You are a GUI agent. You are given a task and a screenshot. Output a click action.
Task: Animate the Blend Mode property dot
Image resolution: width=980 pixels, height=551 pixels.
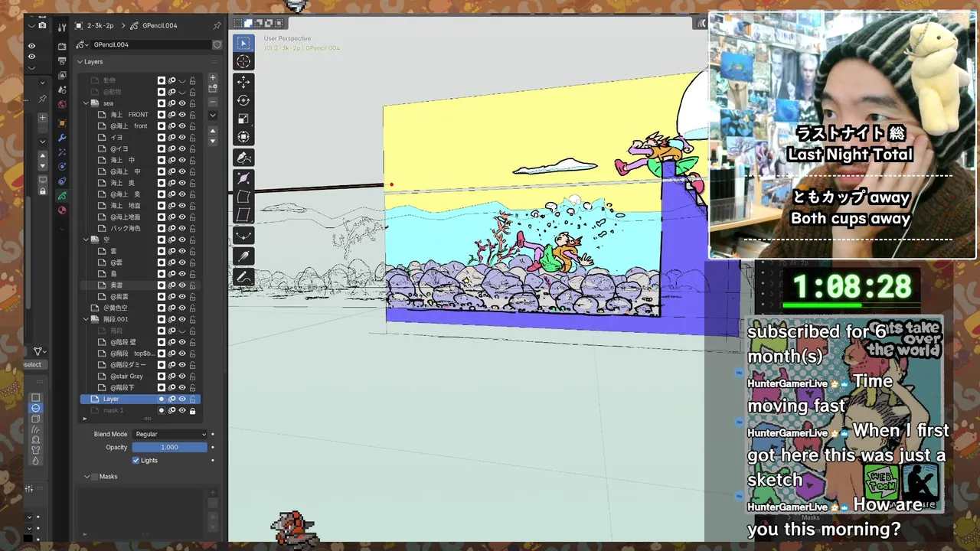pos(212,434)
